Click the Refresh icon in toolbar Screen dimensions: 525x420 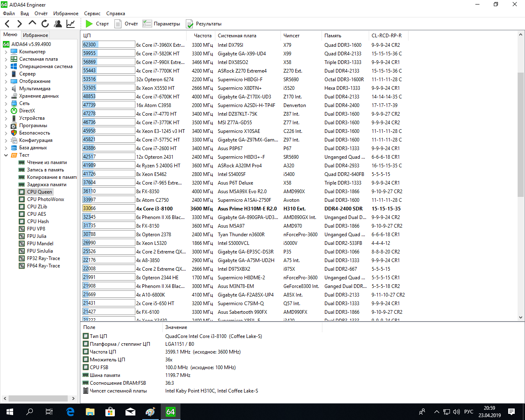click(45, 24)
